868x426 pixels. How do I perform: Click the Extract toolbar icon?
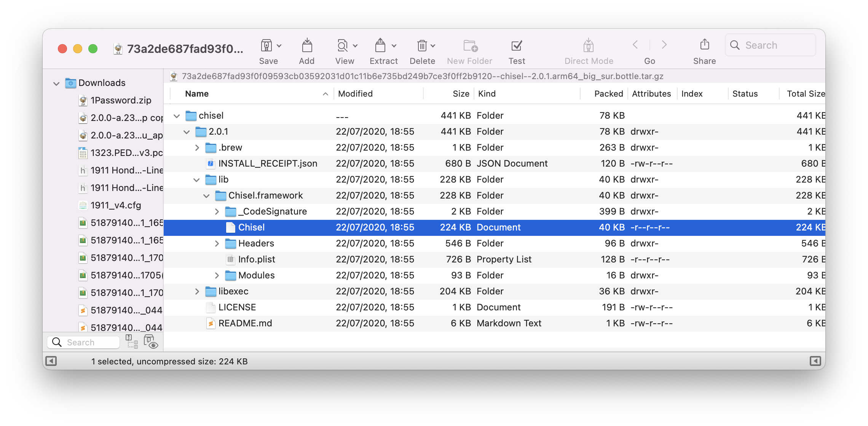(380, 46)
